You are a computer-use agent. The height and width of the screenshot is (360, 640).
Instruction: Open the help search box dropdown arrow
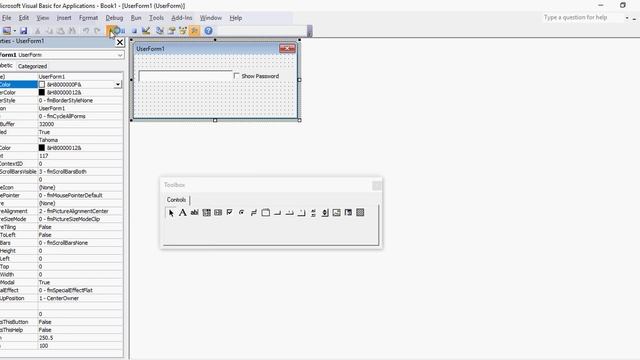[x=627, y=18]
